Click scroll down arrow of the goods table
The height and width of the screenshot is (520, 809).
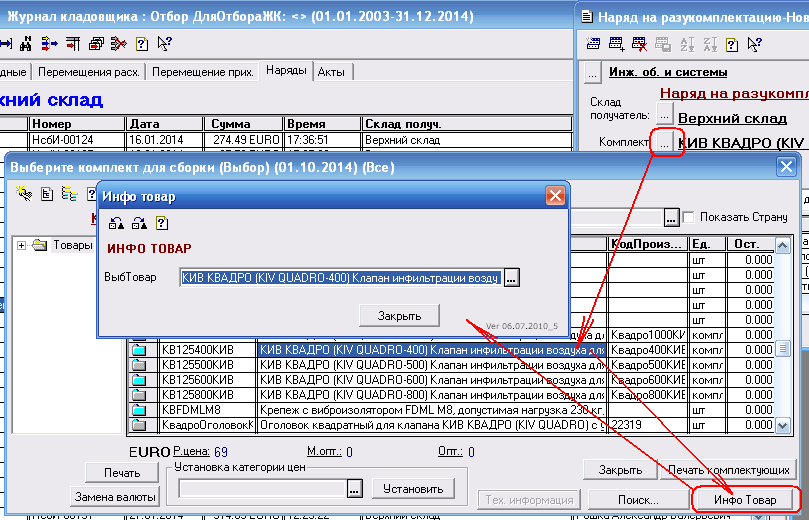783,425
